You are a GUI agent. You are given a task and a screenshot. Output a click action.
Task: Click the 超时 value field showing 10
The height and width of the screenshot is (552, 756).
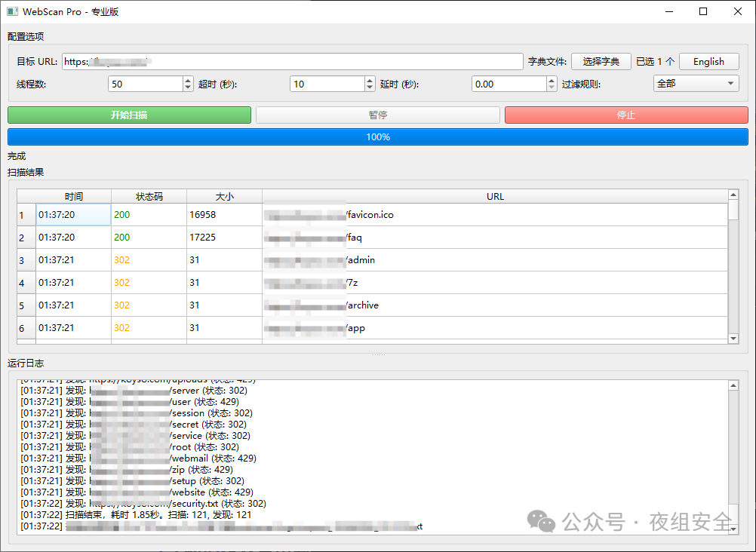327,84
